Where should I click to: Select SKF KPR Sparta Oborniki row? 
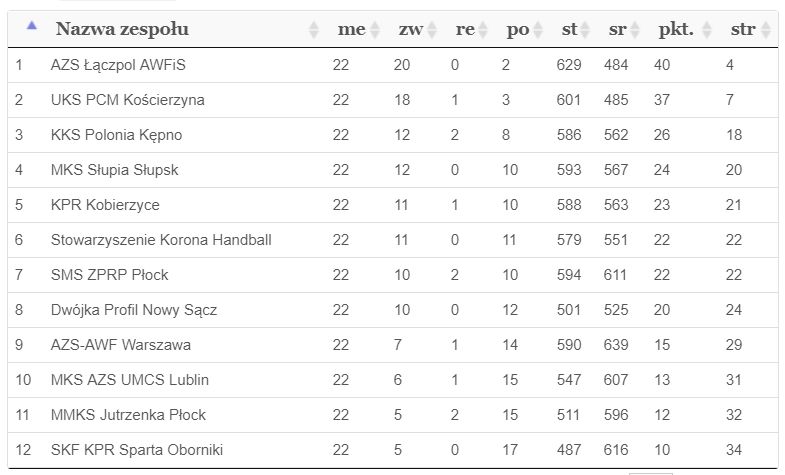coord(393,450)
